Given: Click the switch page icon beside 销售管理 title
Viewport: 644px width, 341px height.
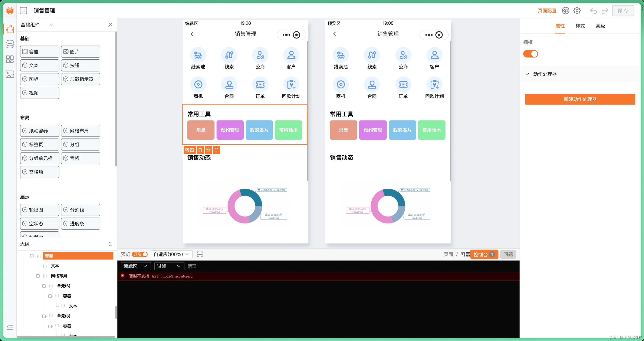Looking at the screenshot, I should (x=23, y=10).
